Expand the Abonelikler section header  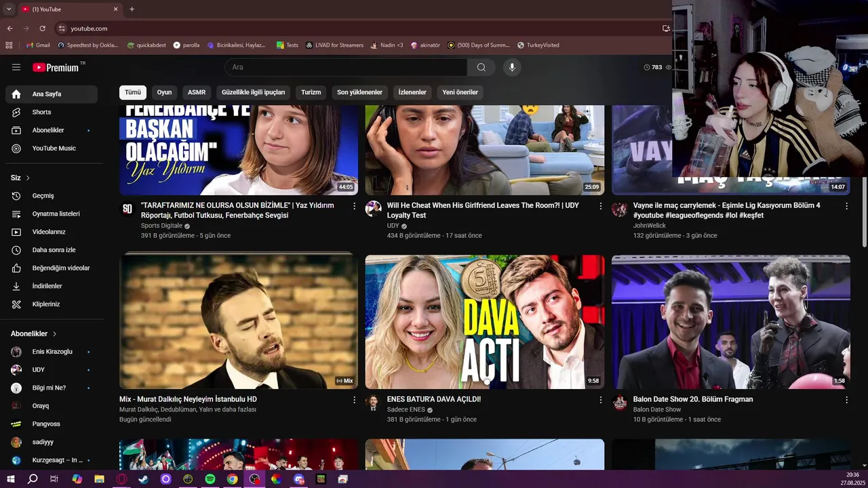(34, 334)
